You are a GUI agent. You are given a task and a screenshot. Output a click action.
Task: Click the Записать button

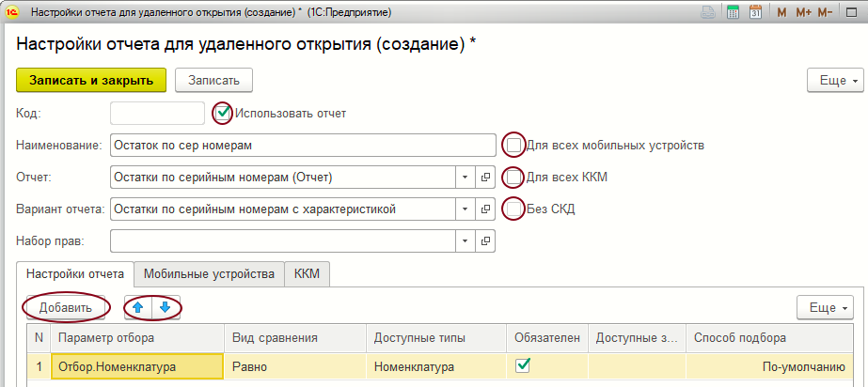pyautogui.click(x=213, y=80)
